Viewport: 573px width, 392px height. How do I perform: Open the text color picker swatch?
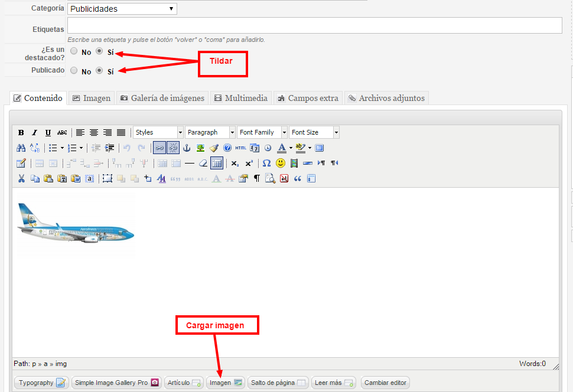[x=282, y=148]
